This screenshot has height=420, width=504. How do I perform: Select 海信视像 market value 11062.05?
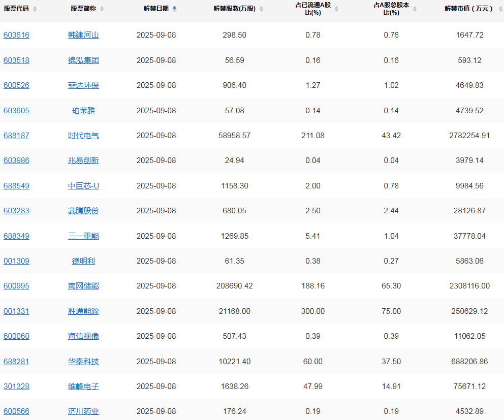[x=469, y=336]
